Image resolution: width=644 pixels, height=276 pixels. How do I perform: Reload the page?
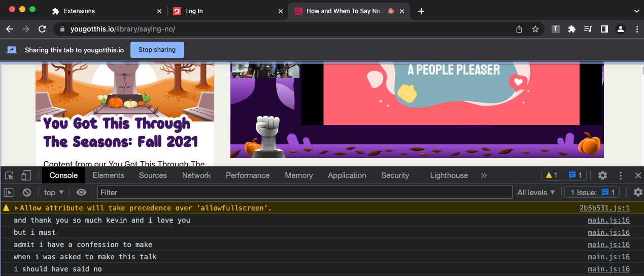tap(42, 29)
